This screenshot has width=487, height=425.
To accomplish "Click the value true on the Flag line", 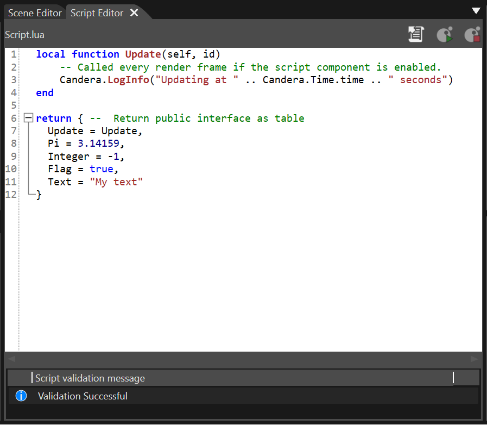I will (x=101, y=169).
